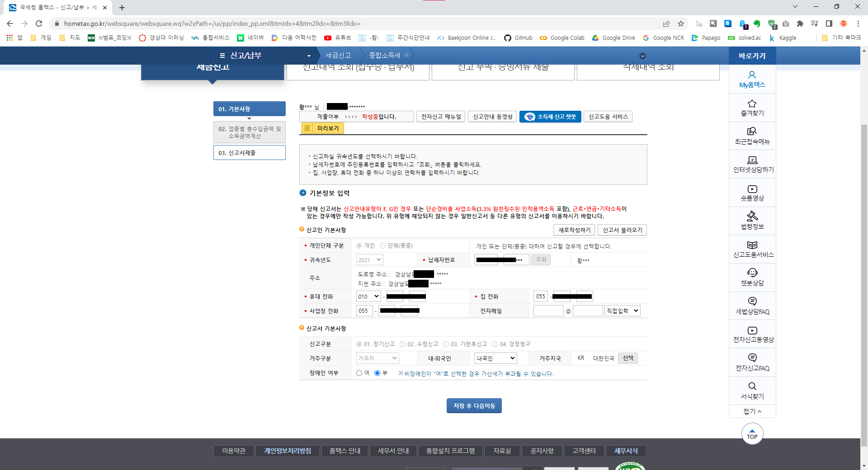Select 01. 정기신고 radio
This screenshot has height=470, width=868.
[359, 344]
